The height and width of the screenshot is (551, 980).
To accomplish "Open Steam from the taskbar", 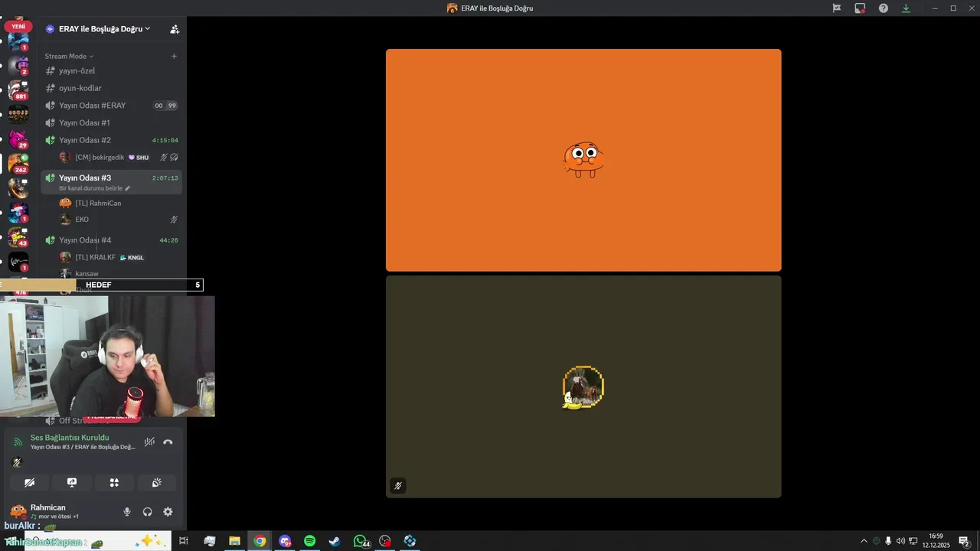I will (335, 541).
